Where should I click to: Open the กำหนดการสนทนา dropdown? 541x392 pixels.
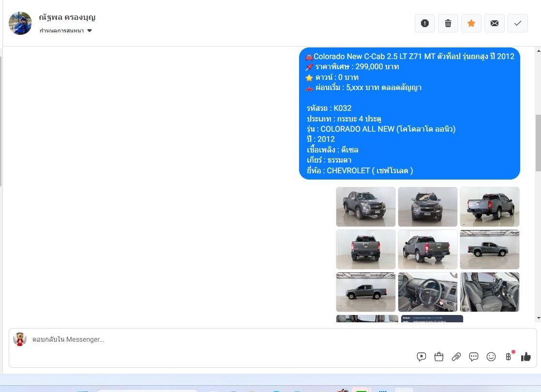click(65, 30)
